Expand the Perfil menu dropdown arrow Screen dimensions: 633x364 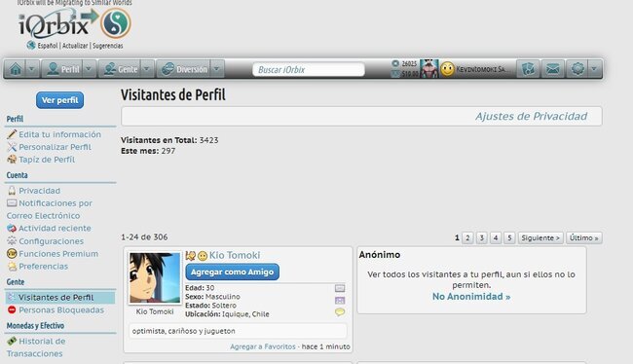(89, 69)
